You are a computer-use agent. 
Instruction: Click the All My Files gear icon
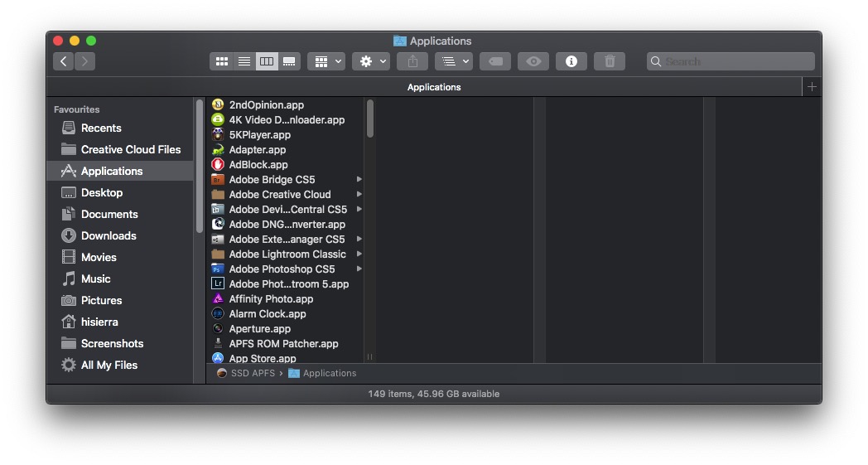coord(69,365)
